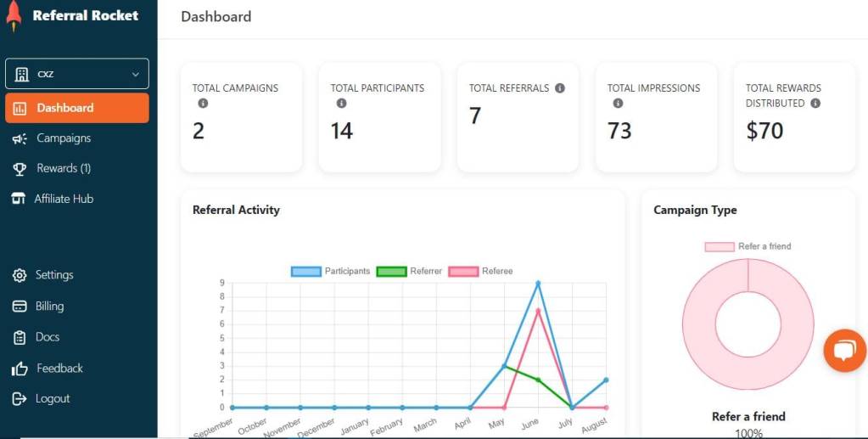Click the Settings gear icon
The image size is (868, 439).
[20, 275]
